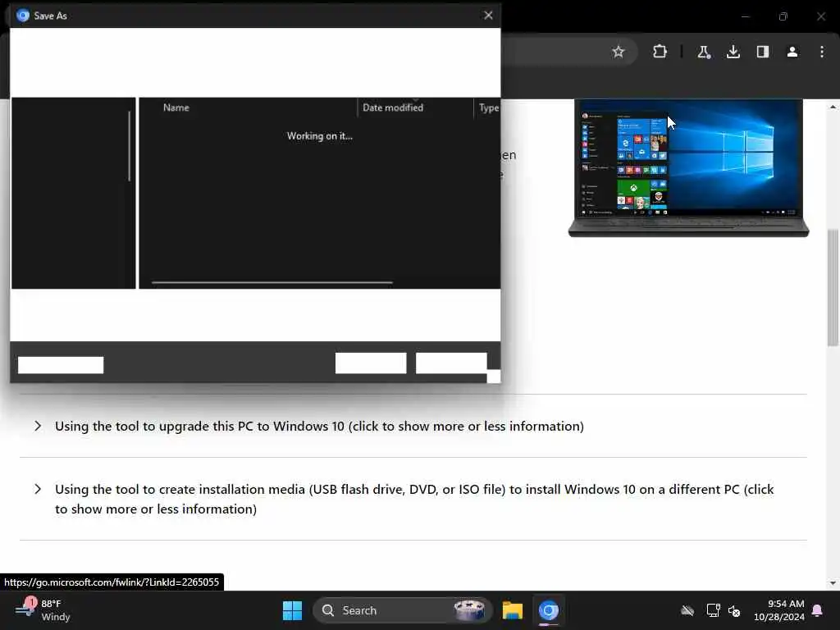Toggle the Chrome side panel icon

point(763,52)
